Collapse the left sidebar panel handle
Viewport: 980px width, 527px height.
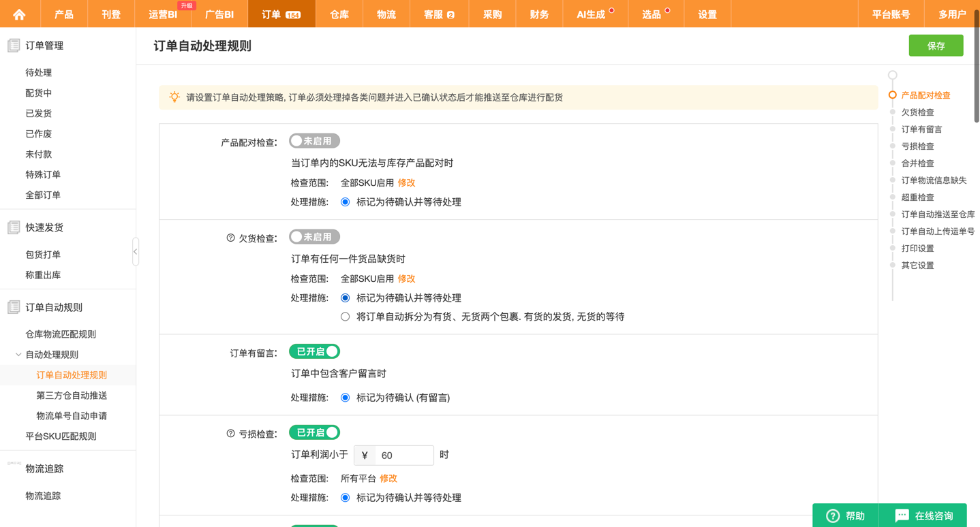[136, 252]
